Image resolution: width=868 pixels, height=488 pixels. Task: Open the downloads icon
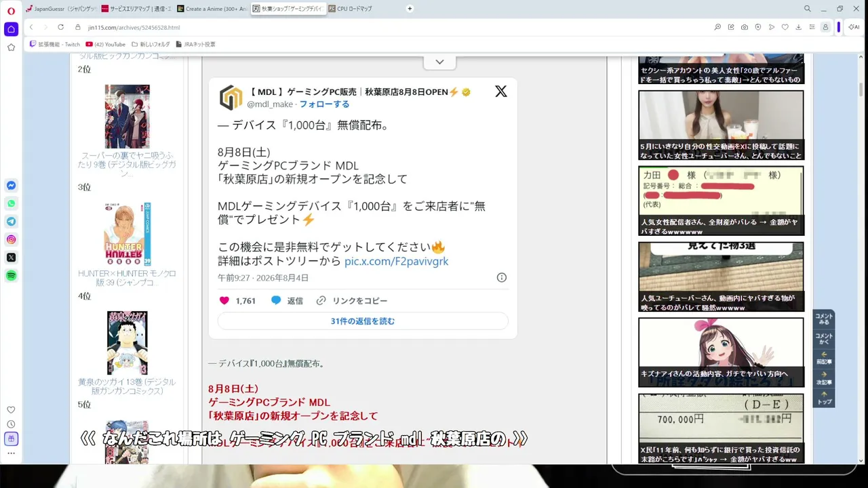(799, 27)
